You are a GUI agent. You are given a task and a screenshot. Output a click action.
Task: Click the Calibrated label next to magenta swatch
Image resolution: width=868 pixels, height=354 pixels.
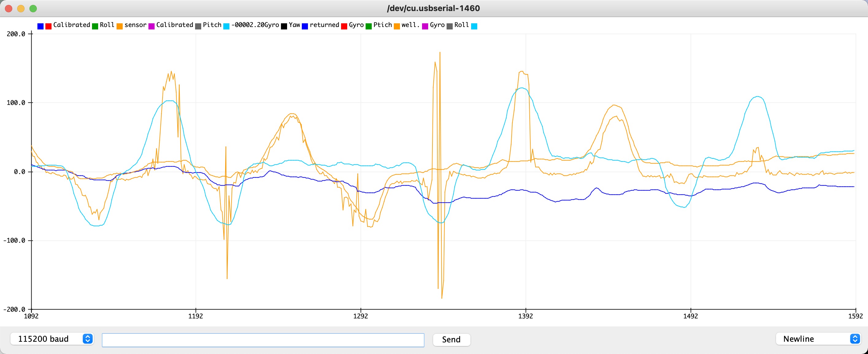point(175,25)
